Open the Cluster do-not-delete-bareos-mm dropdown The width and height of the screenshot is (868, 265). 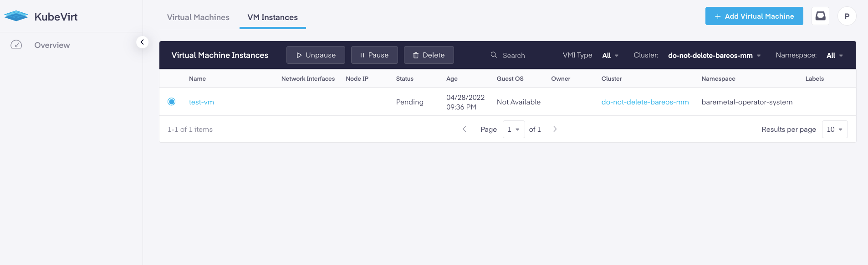coord(714,55)
